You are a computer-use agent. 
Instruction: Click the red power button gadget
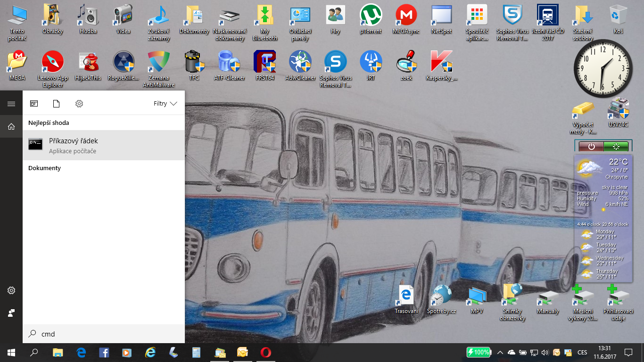tap(591, 147)
